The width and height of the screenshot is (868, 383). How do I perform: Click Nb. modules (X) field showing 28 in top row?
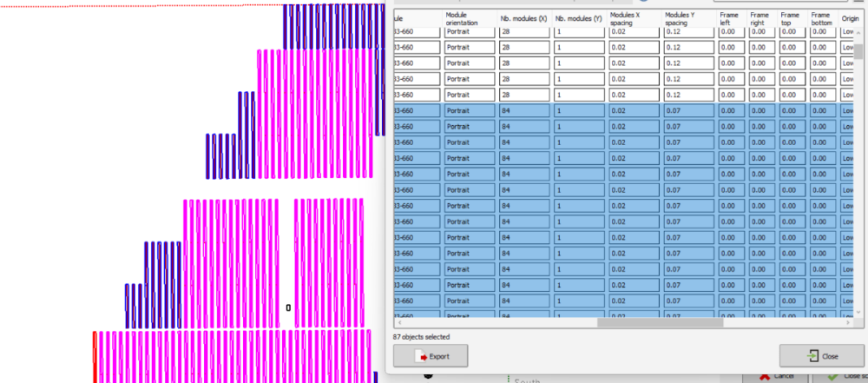tap(524, 32)
